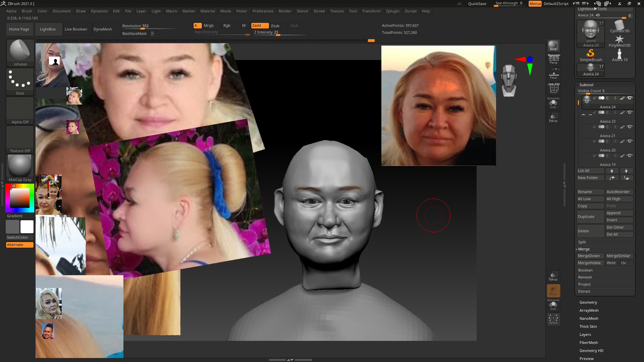Open the Stroke menu
The image size is (644, 362).
pyautogui.click(x=319, y=11)
